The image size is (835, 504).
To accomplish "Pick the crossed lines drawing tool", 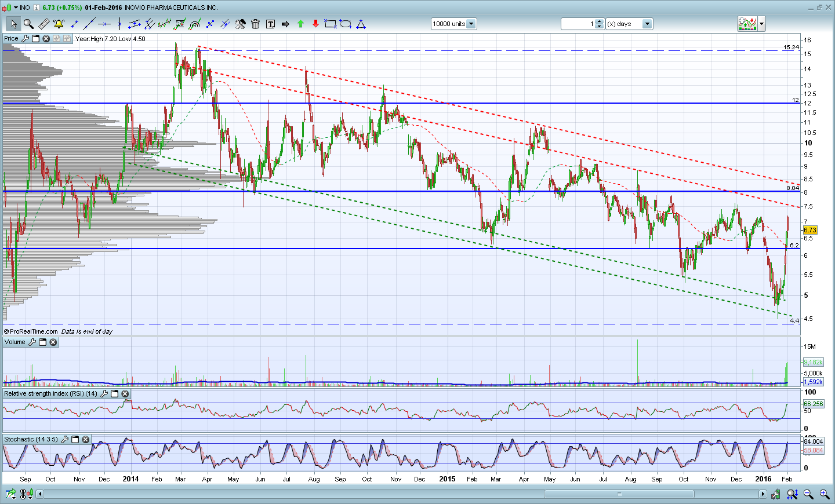I will [x=225, y=24].
